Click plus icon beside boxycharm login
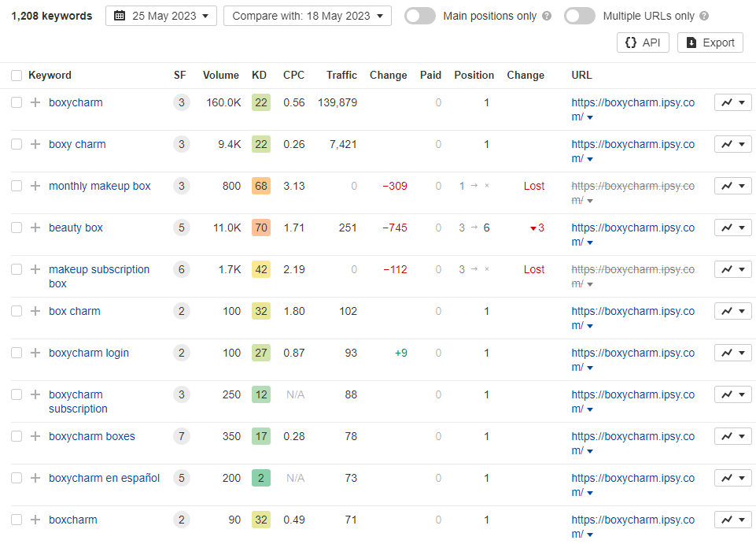This screenshot has width=756, height=544. tap(35, 353)
